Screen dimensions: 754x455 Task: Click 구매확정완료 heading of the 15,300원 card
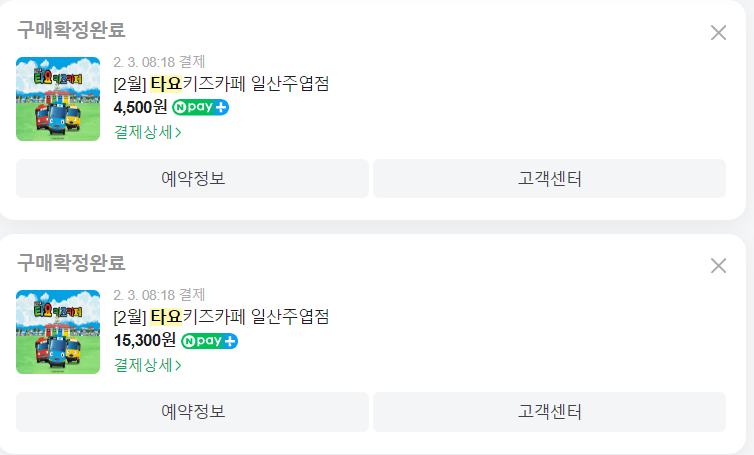[x=72, y=263]
